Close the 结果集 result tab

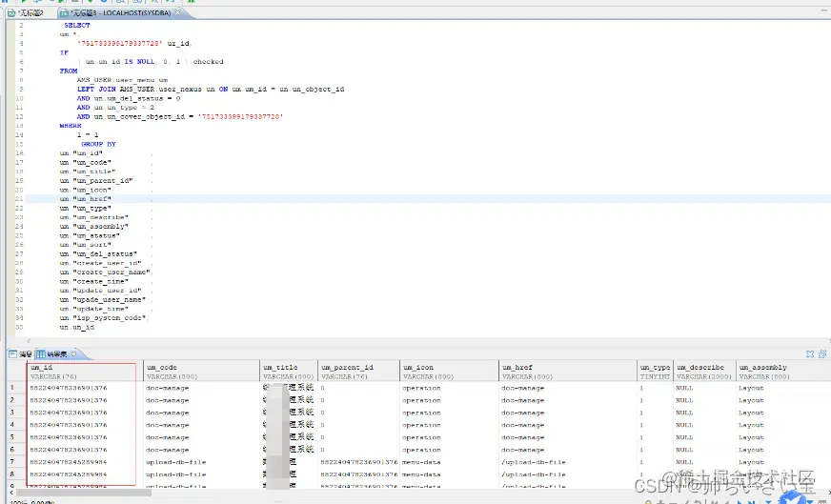[73, 353]
